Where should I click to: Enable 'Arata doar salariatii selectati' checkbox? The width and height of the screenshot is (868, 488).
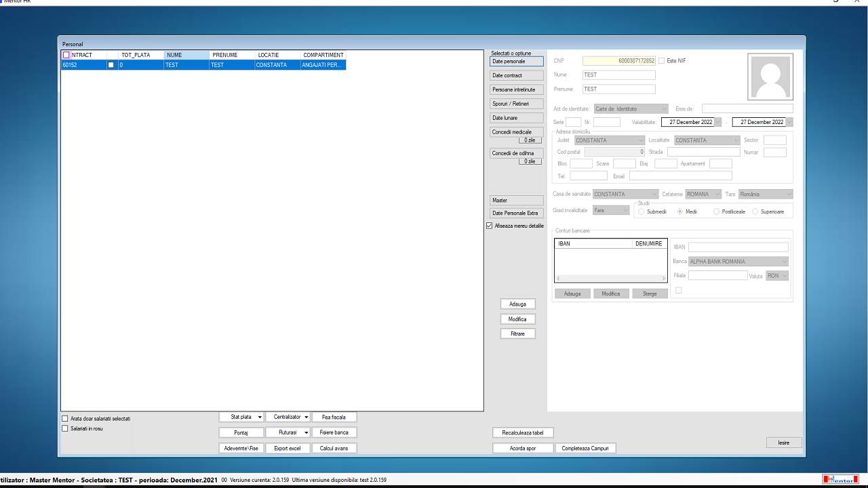point(65,419)
